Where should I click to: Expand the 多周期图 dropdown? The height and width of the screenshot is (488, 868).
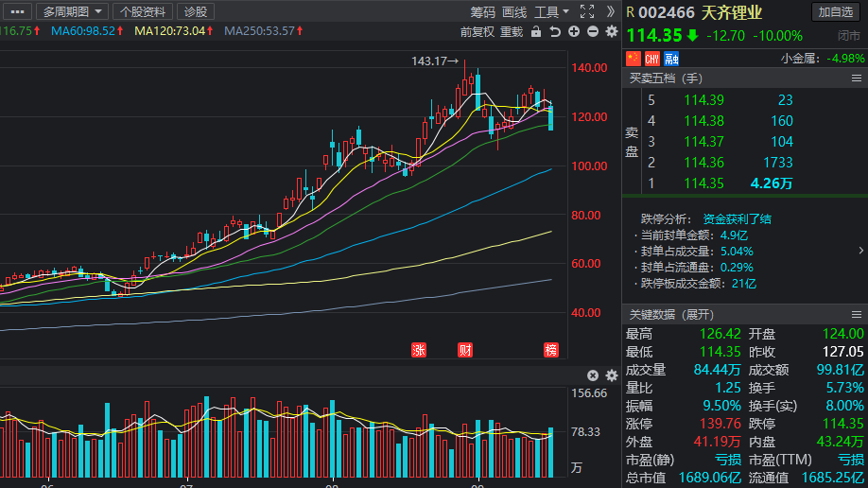tap(73, 11)
